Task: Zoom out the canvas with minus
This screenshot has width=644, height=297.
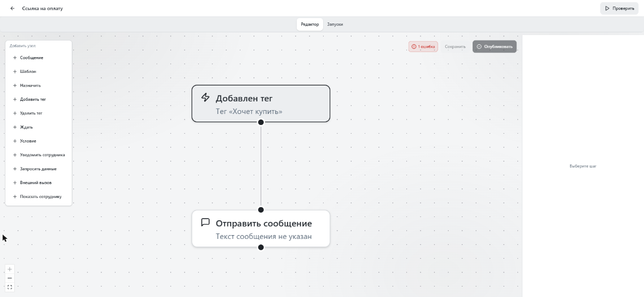Action: click(x=10, y=278)
